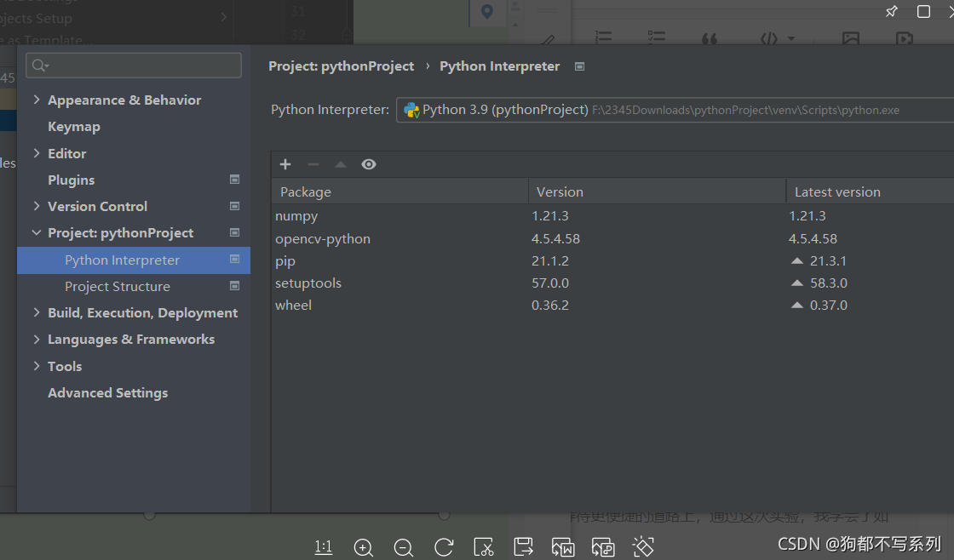Open Advanced Settings page

tap(107, 393)
